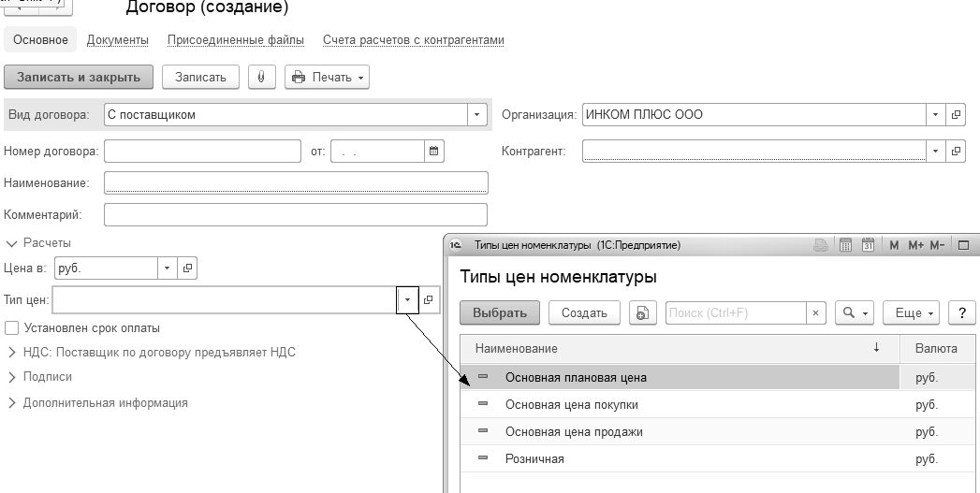
Task: Click the Номер договора input field
Action: tap(202, 152)
